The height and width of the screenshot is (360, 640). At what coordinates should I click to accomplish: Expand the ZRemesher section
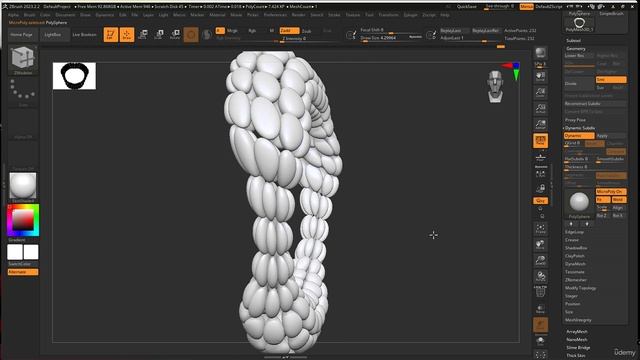click(x=576, y=280)
